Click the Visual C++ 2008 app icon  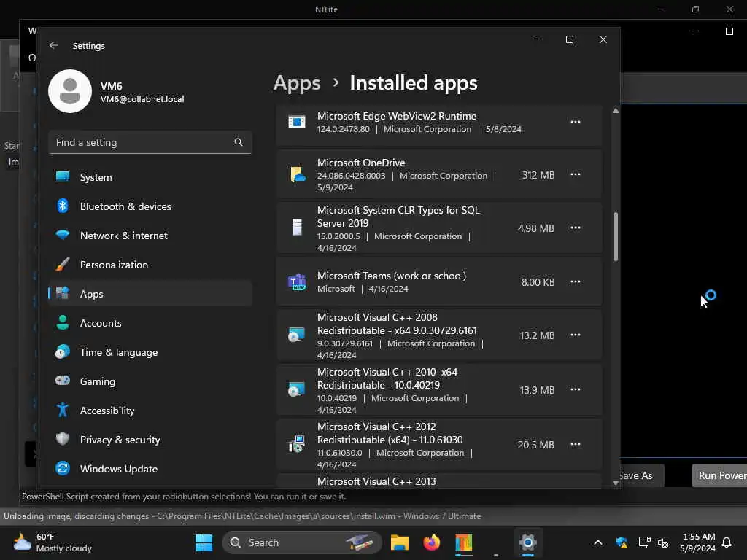click(296, 335)
